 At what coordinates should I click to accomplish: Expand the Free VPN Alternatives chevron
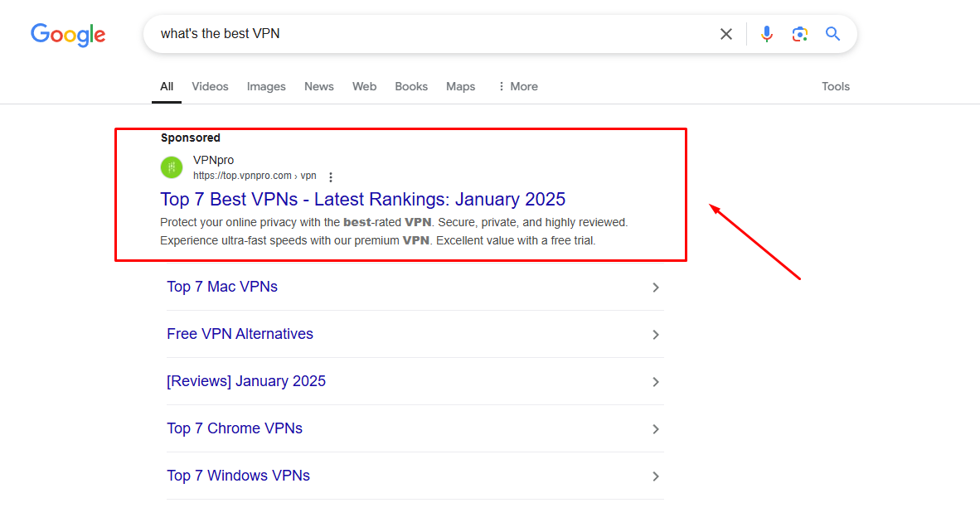[655, 335]
